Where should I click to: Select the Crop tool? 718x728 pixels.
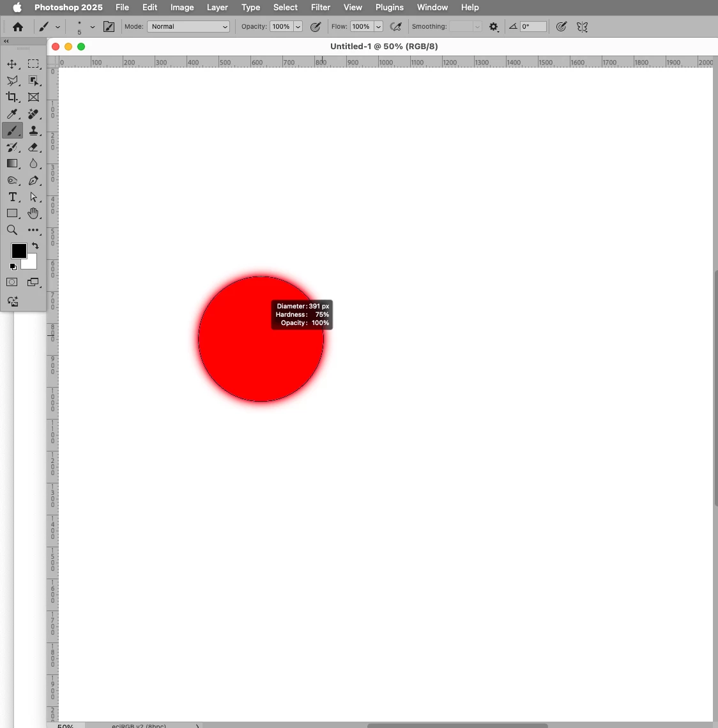(x=12, y=97)
